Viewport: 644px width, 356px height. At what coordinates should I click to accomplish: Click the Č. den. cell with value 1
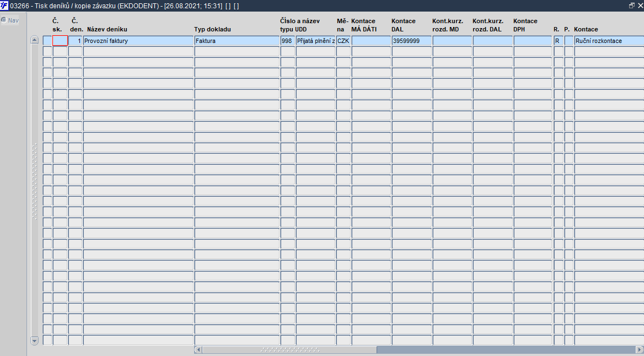click(x=75, y=41)
